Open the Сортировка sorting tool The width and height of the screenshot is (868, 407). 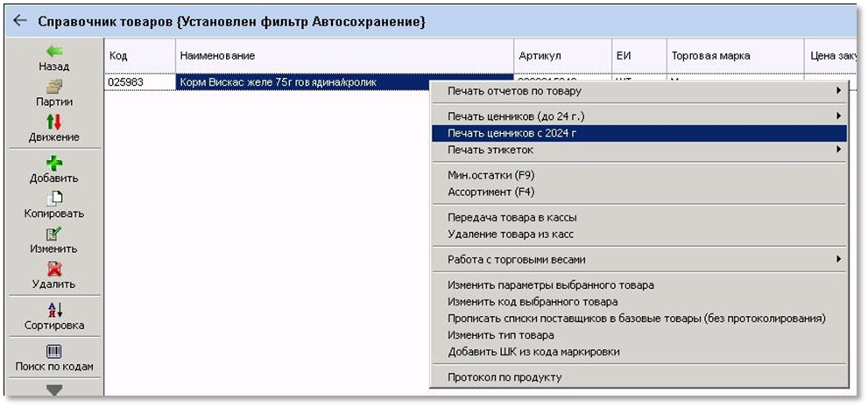(x=54, y=310)
